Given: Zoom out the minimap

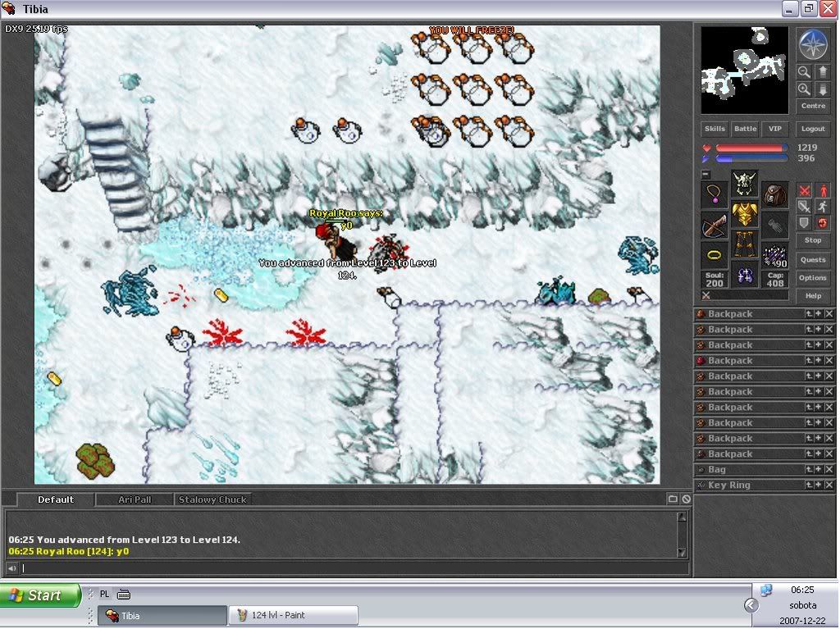Looking at the screenshot, I should click(804, 72).
